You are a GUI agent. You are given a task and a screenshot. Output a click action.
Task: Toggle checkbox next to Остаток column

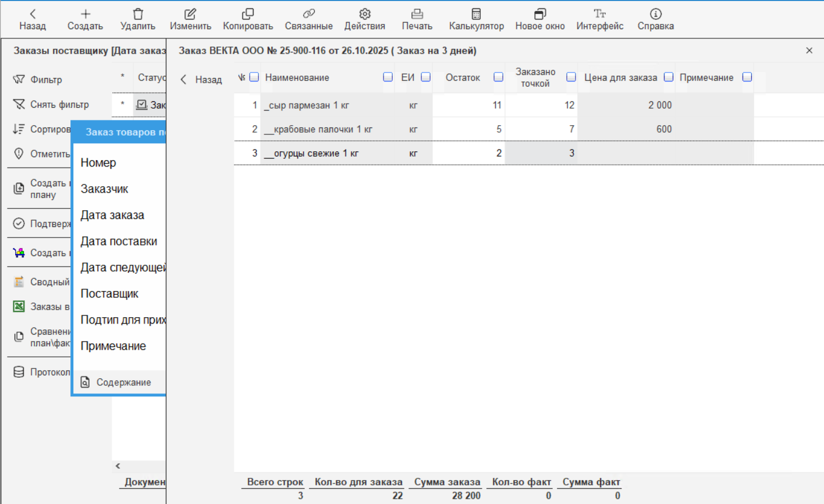pos(498,77)
